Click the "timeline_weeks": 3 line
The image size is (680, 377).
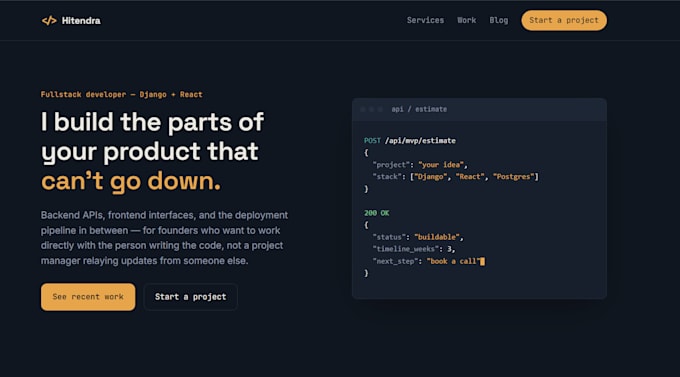414,249
